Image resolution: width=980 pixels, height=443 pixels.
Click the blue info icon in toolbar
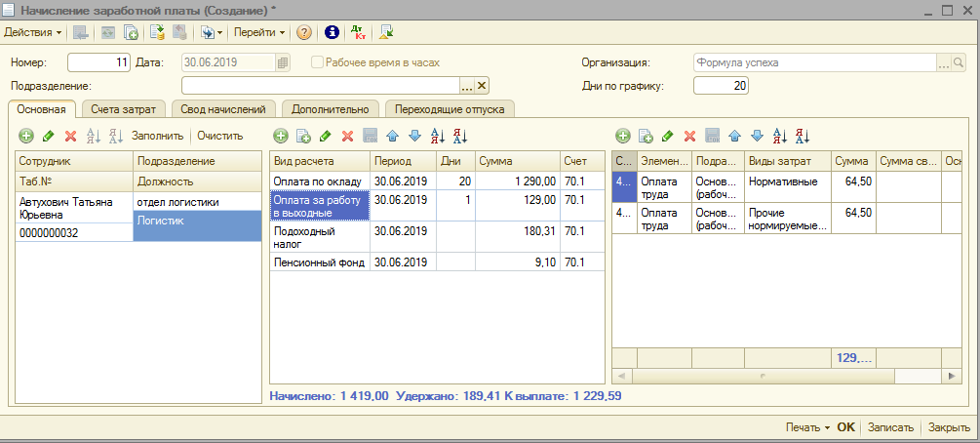pos(332,32)
